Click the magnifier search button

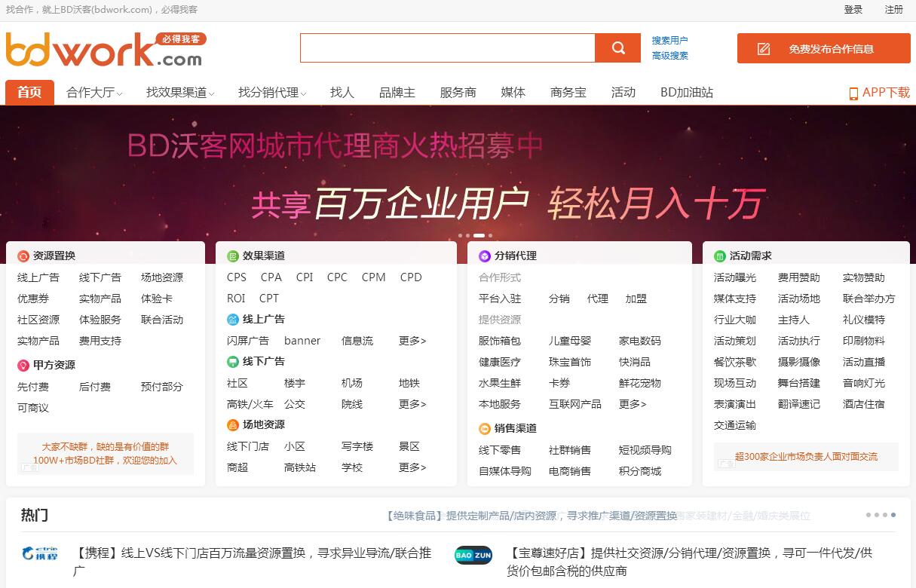[x=617, y=48]
